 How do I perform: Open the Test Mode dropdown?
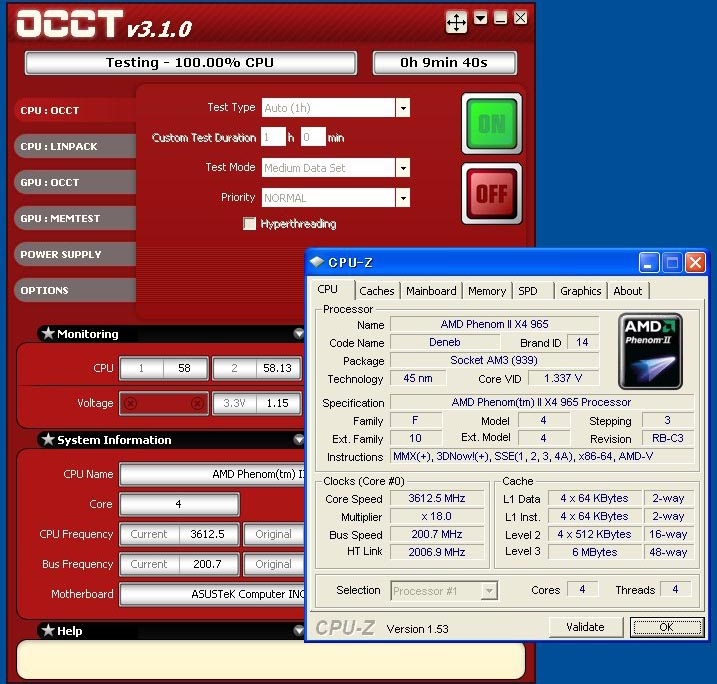pyautogui.click(x=403, y=168)
